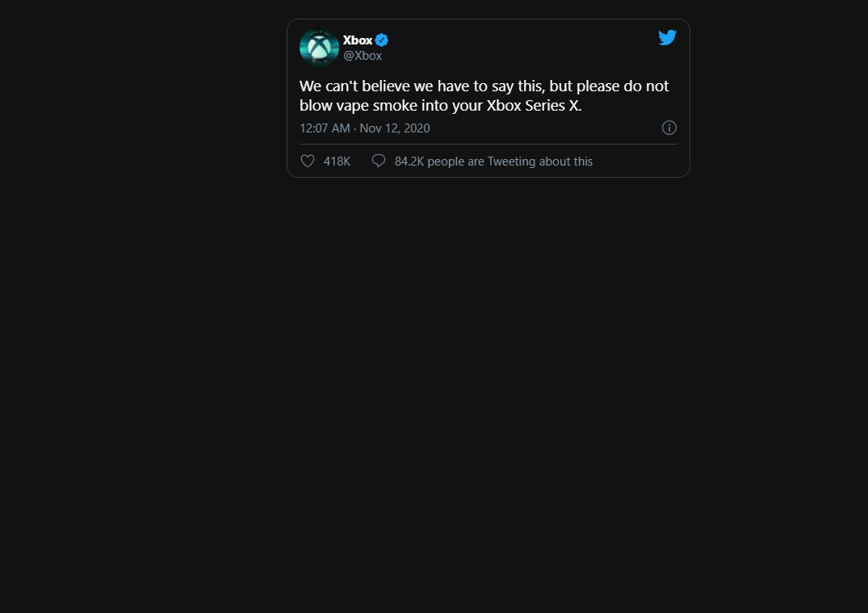Open "people are Tweeting about this" link
Image resolution: width=868 pixels, height=613 pixels.
[x=509, y=162]
